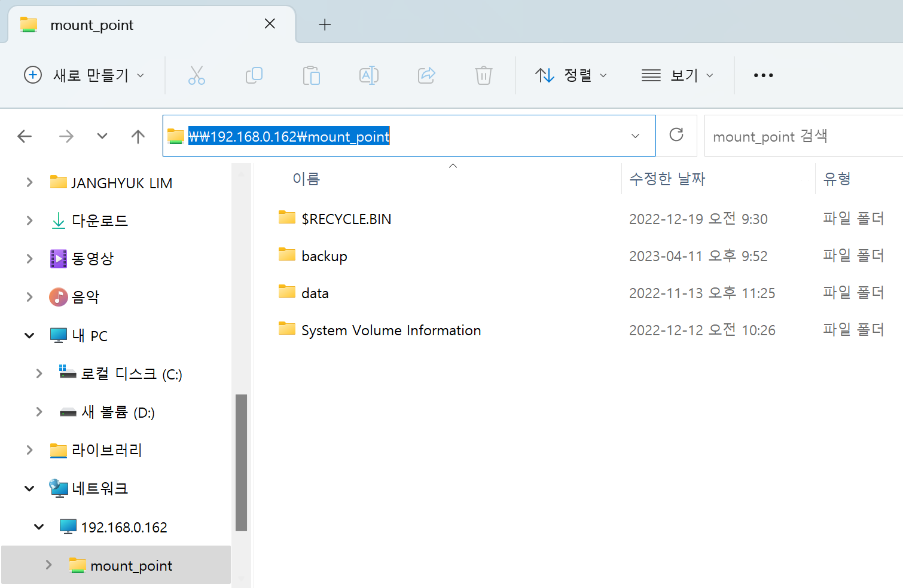Select 새 볼륨 (D:) in navigation pane
Screen dimensions: 903x588
click(x=118, y=412)
